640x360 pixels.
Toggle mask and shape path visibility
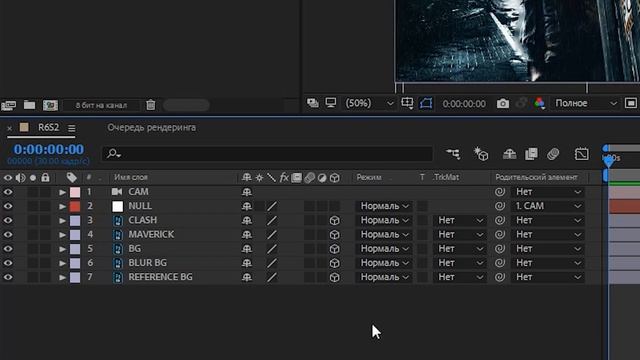click(x=426, y=103)
